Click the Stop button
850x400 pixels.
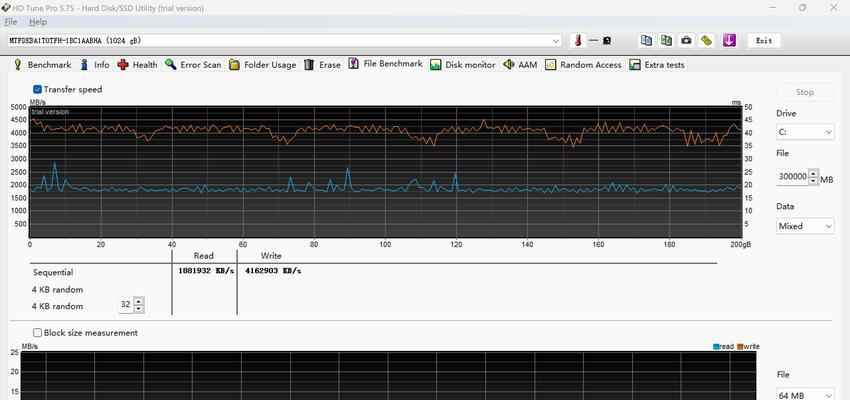805,92
